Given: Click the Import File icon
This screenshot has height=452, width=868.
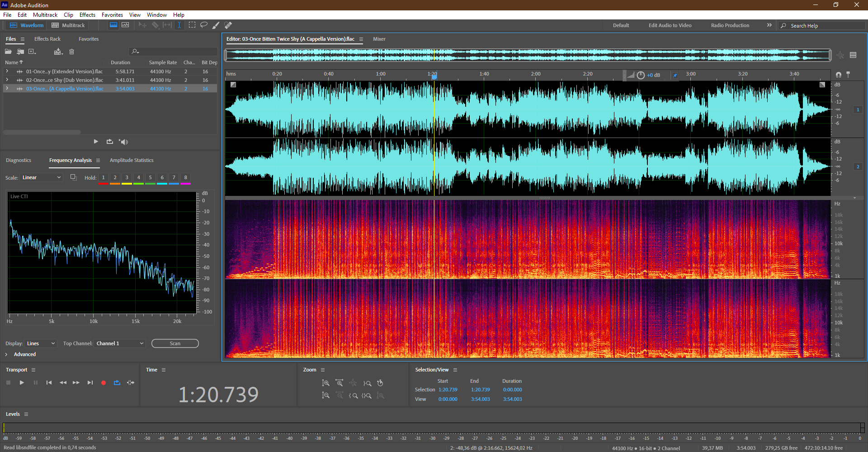Looking at the screenshot, I should coord(20,52).
